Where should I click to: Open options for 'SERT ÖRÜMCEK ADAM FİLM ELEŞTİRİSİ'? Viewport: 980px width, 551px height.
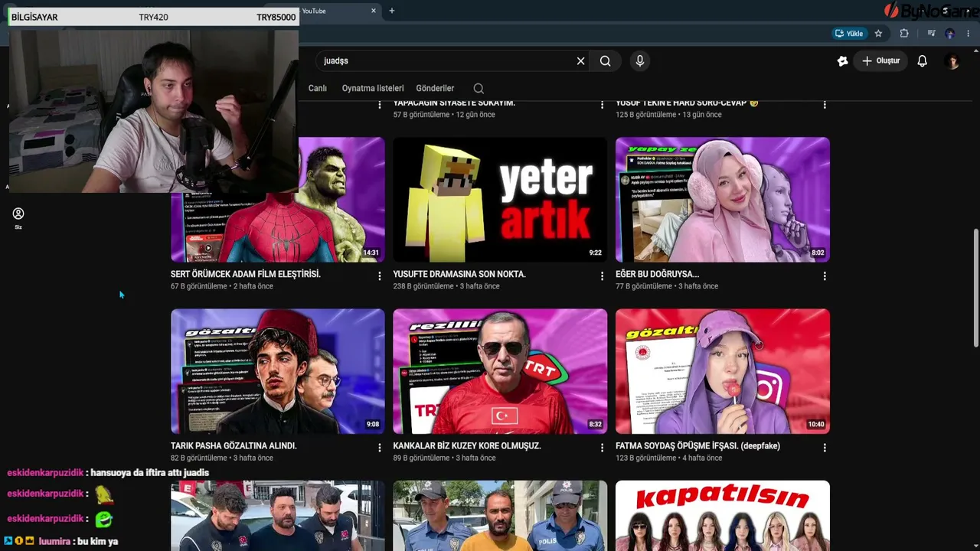(380, 276)
